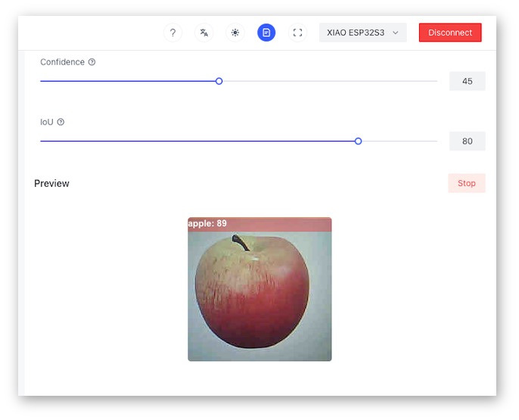Stop the preview stream

coord(467,183)
